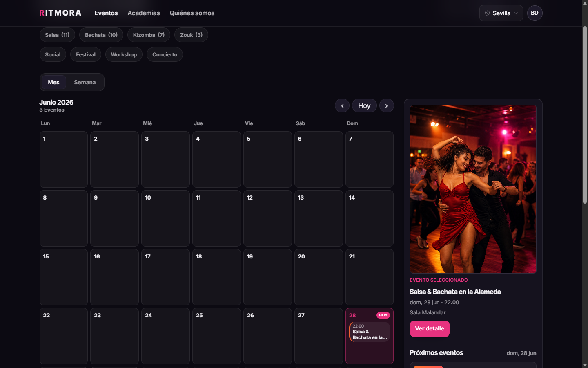Click the location pin icon beside Sevilla
Viewport: 588px width, 368px height.
[487, 13]
